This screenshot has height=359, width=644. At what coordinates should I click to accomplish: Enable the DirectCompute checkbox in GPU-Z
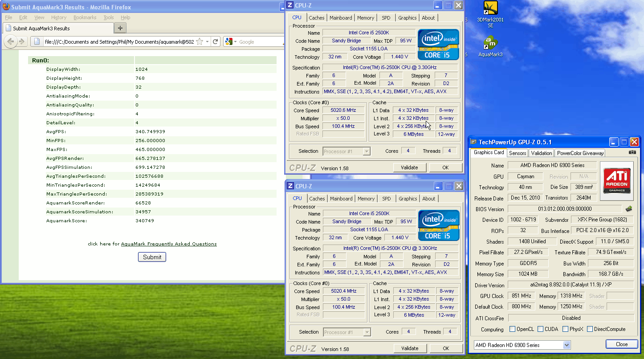(590, 329)
